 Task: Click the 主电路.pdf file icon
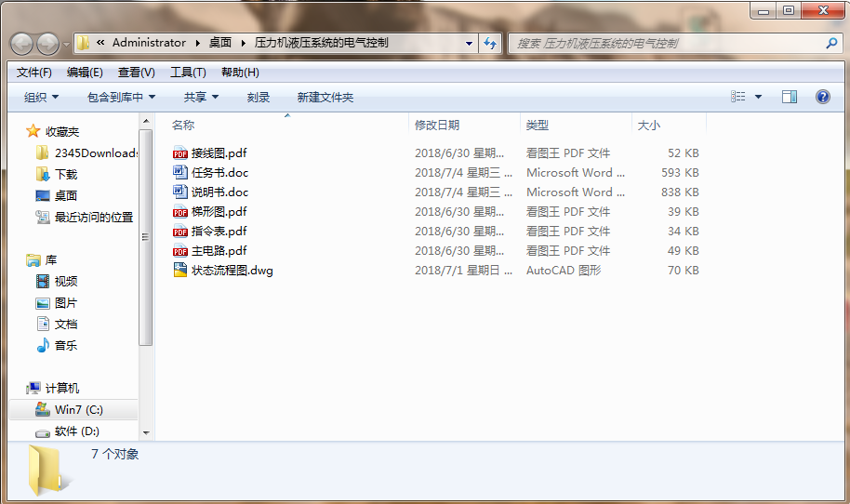pyautogui.click(x=180, y=250)
